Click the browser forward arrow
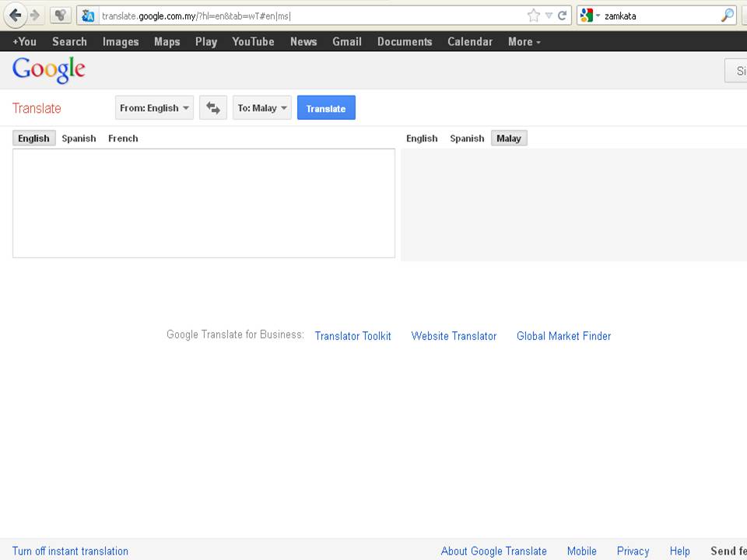The image size is (747, 560). pyautogui.click(x=35, y=16)
